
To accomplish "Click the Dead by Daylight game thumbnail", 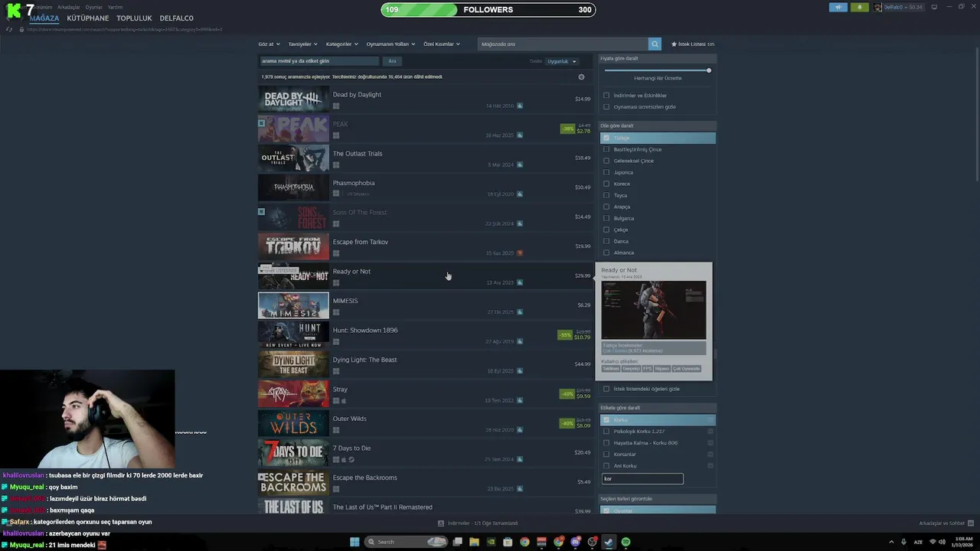I will tap(293, 99).
